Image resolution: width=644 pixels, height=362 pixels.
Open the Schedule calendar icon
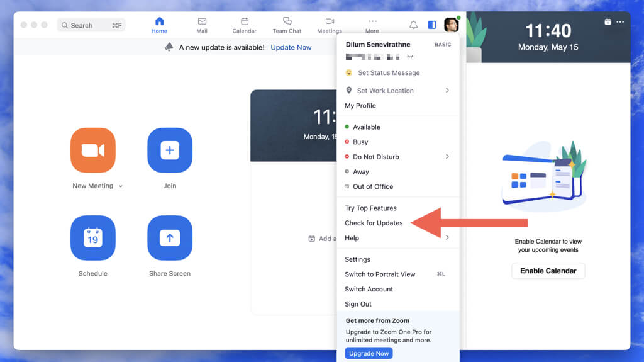(x=92, y=237)
